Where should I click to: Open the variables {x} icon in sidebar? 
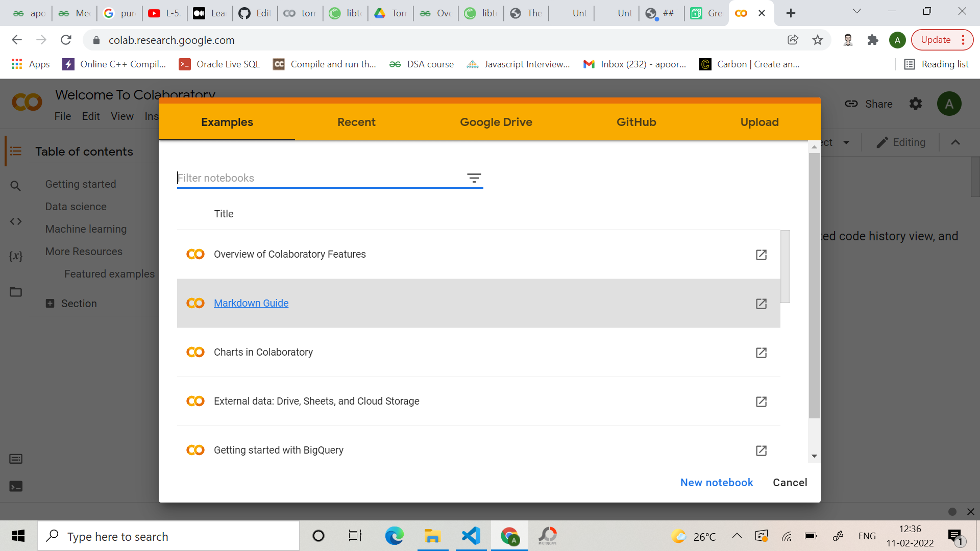(16, 256)
